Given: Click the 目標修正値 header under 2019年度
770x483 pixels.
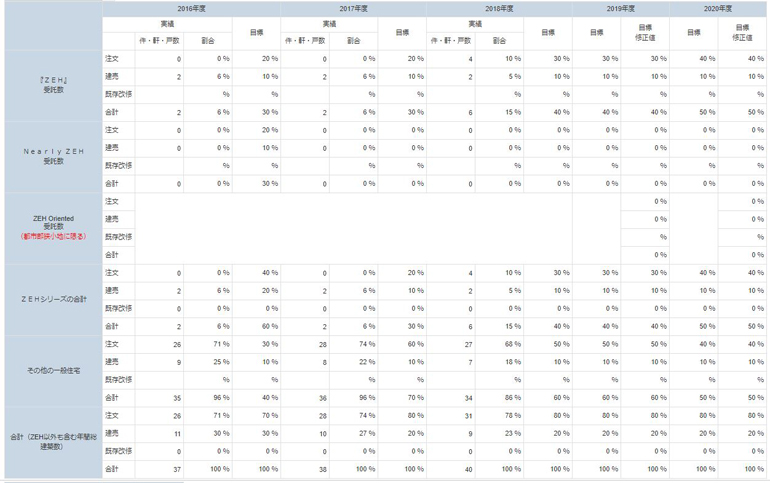Looking at the screenshot, I should pyautogui.click(x=645, y=33).
